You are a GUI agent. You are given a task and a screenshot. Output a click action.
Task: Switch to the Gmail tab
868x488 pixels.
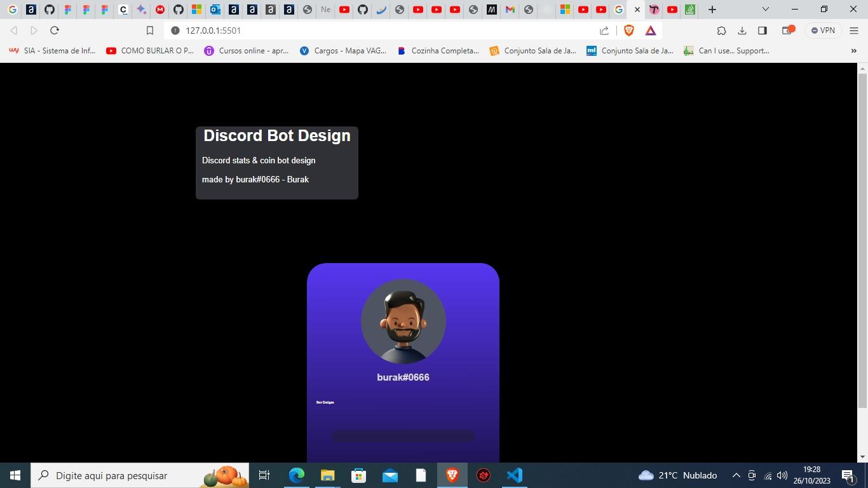510,10
